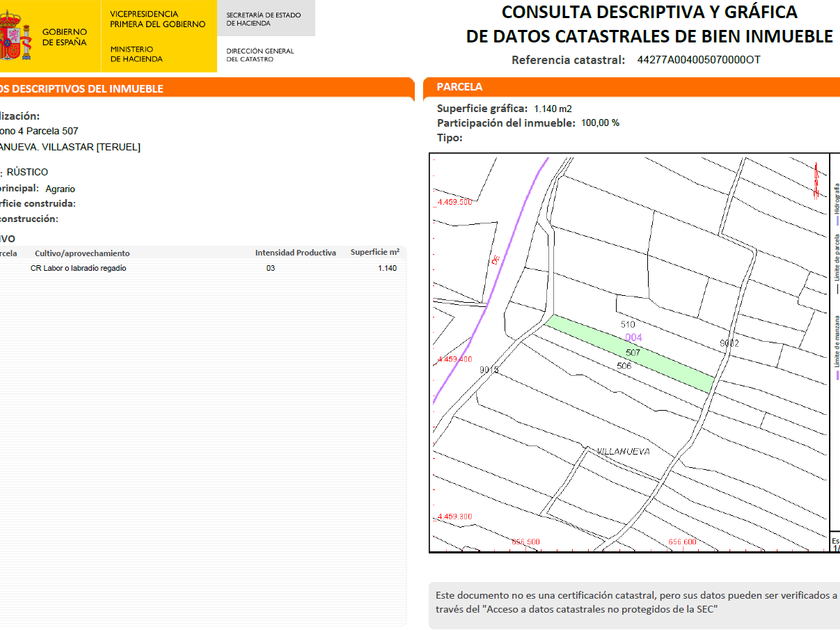Click the 4.459.300 coordinate label
Image resolution: width=840 pixels, height=630 pixels.
click(454, 516)
